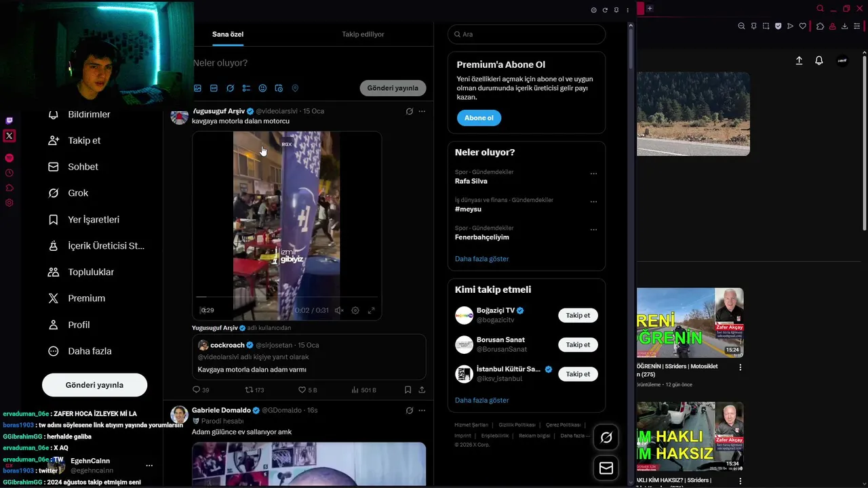Reply to the Yugusuguf Arşiv post
The image size is (868, 488).
coord(201,390)
